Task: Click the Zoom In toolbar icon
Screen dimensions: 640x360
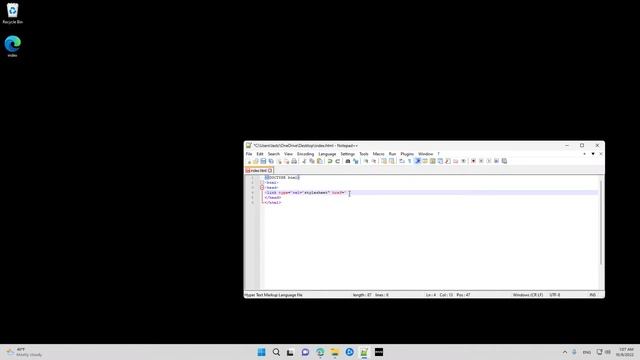Action: pos(366,161)
